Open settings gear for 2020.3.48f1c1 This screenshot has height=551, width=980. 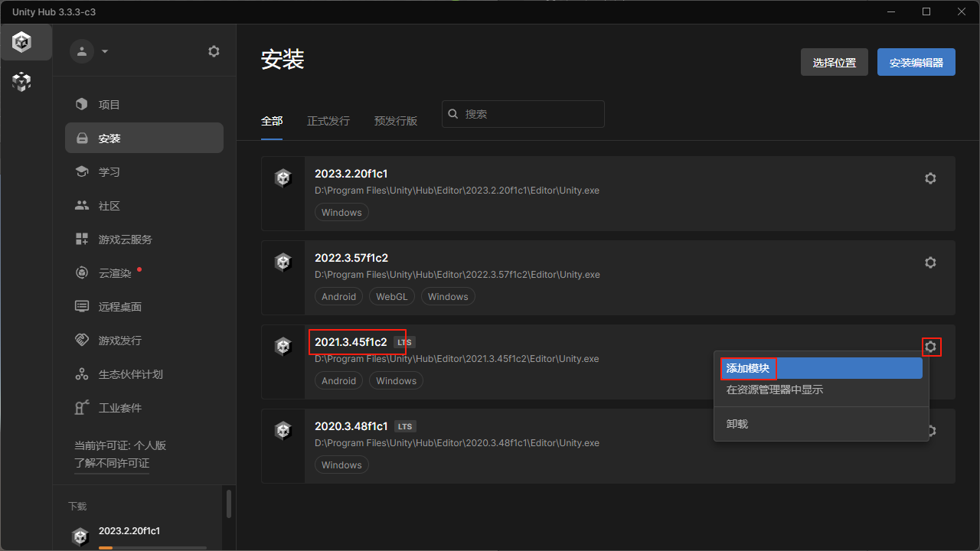pos(931,431)
